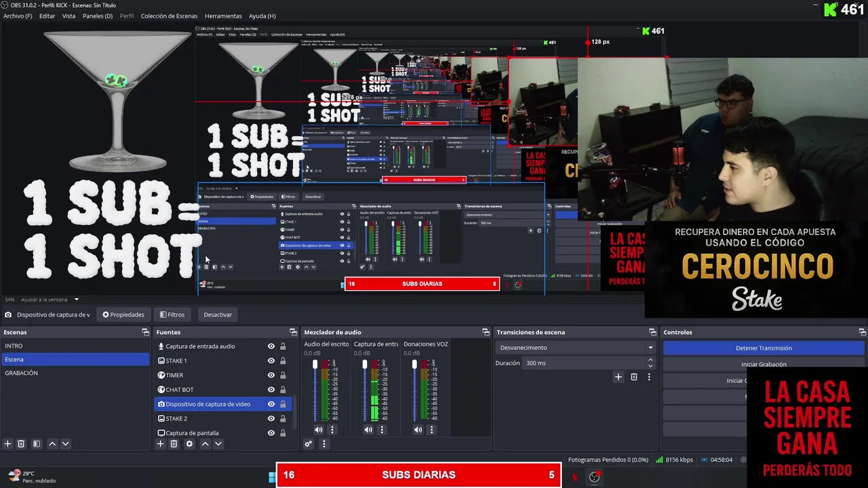Open options menu for Donaciones VOZ
This screenshot has width=868, height=488.
(x=431, y=430)
